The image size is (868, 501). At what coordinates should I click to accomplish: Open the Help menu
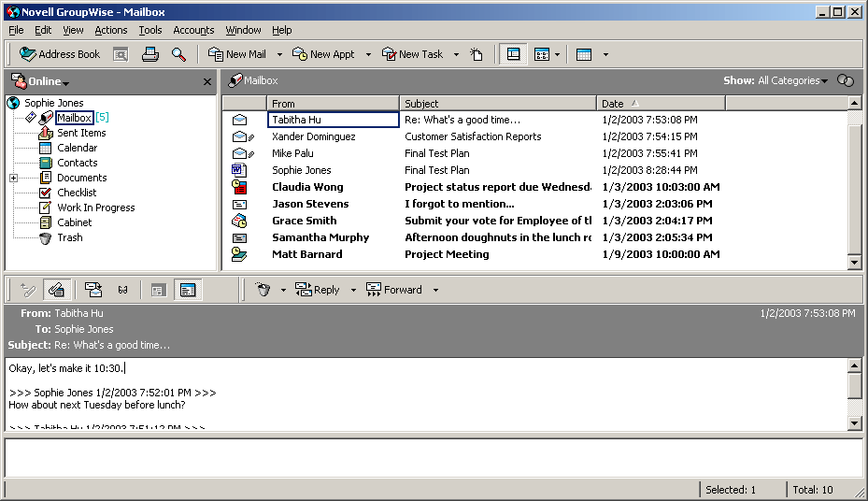(x=282, y=30)
